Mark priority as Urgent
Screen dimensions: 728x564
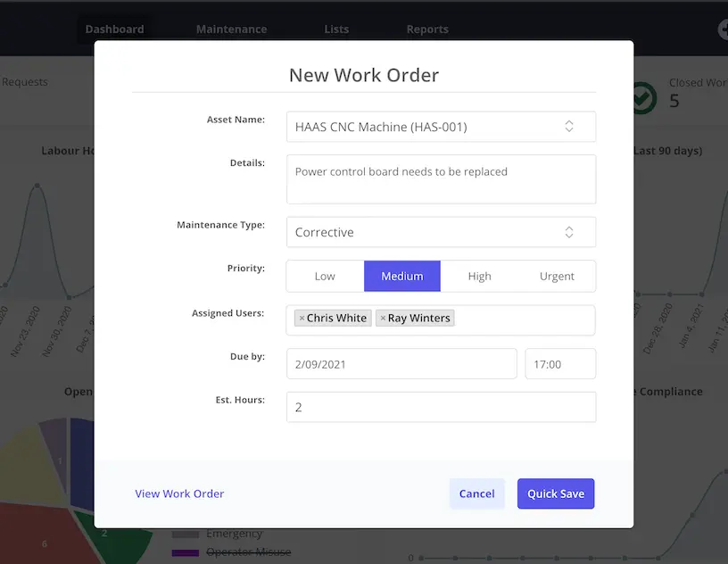coord(557,276)
